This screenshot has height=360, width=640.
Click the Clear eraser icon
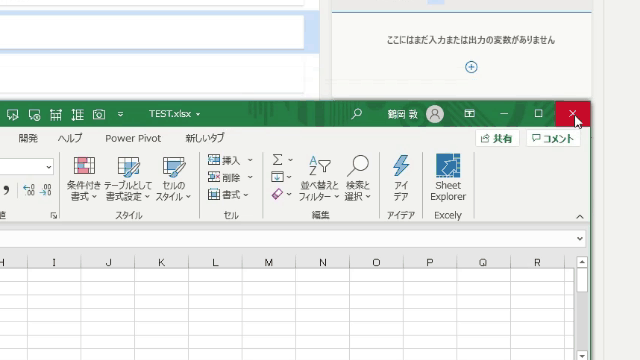click(277, 194)
